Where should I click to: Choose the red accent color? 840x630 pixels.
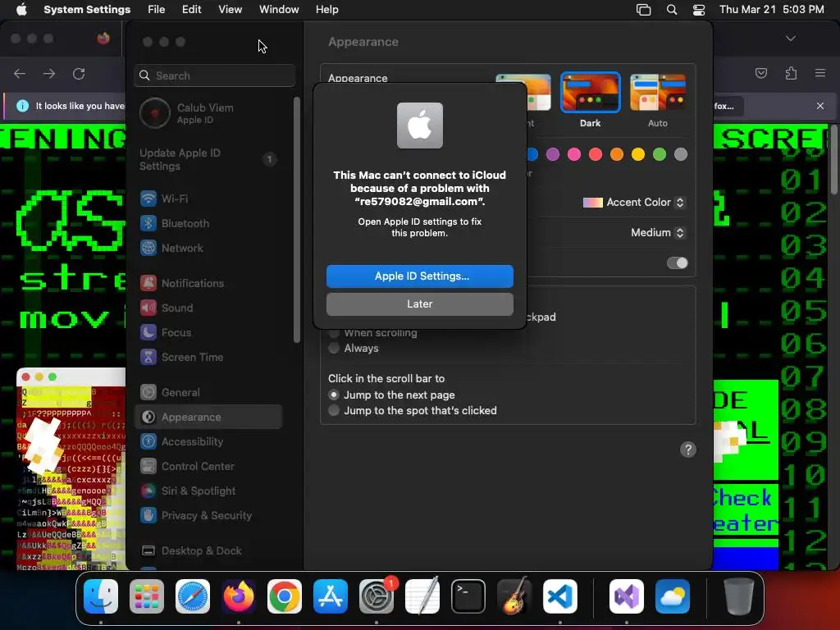tap(596, 155)
